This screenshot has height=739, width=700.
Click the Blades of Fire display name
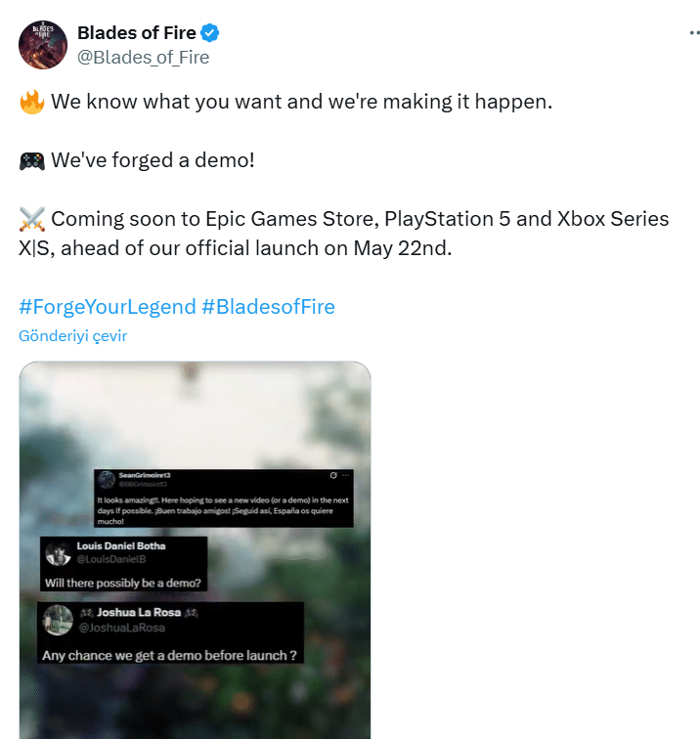click(x=136, y=34)
